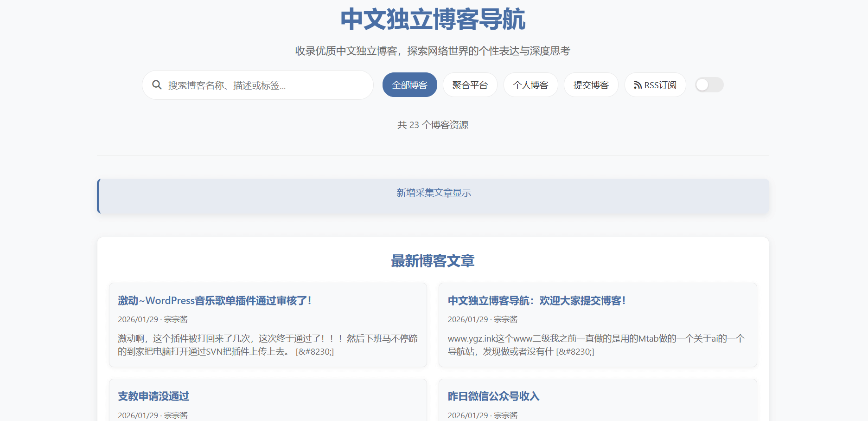The image size is (868, 421).
Task: Click the 新增采集文章显示 announcement banner
Action: point(433,193)
